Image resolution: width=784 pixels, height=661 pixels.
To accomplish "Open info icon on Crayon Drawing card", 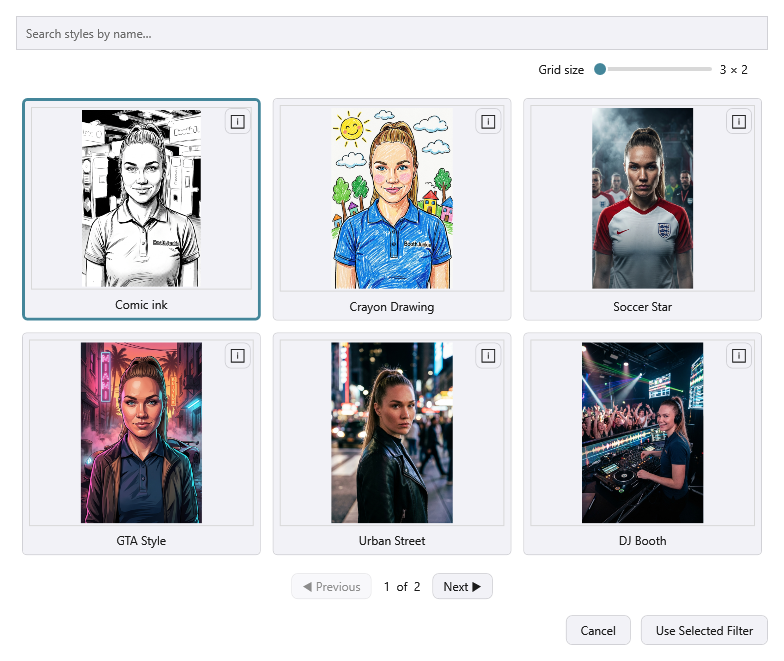I will 488,122.
